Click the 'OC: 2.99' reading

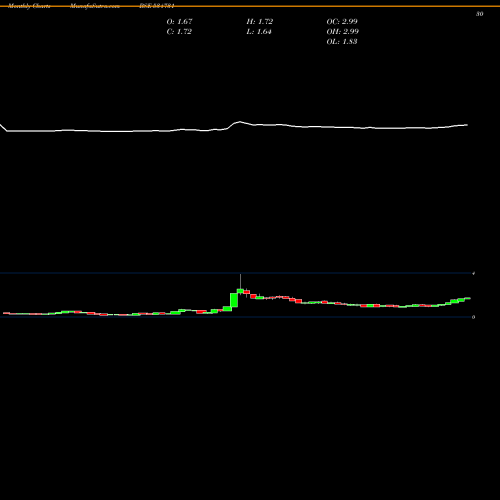[342, 22]
